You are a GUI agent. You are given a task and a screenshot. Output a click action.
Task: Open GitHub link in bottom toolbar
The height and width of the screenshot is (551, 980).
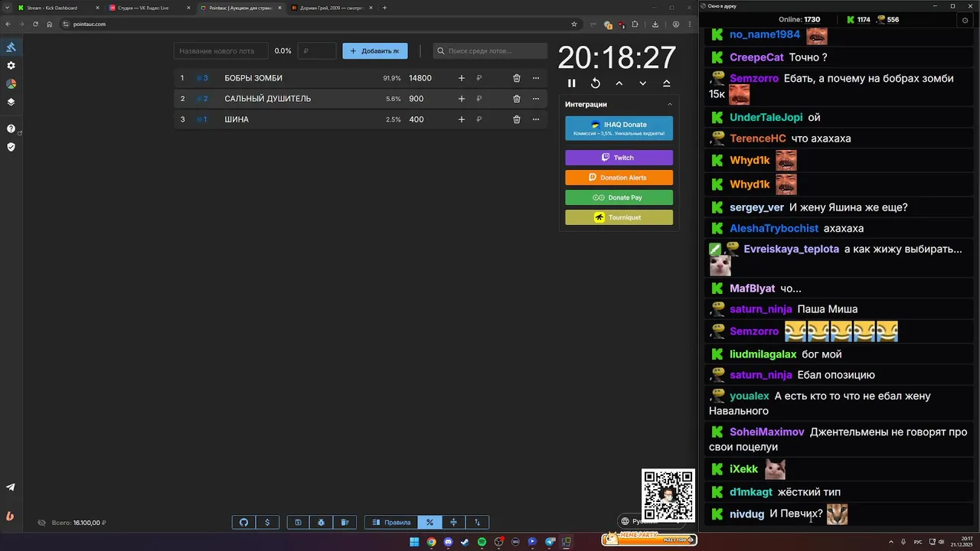coord(244,523)
